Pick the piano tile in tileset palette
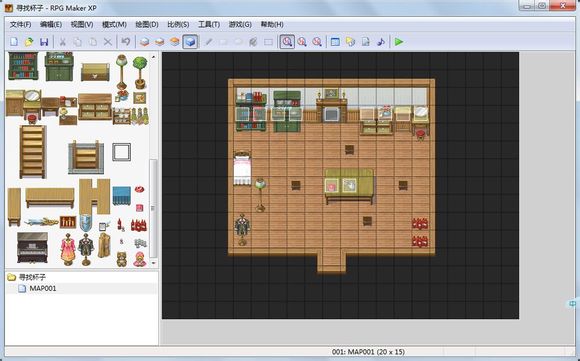 (x=33, y=247)
